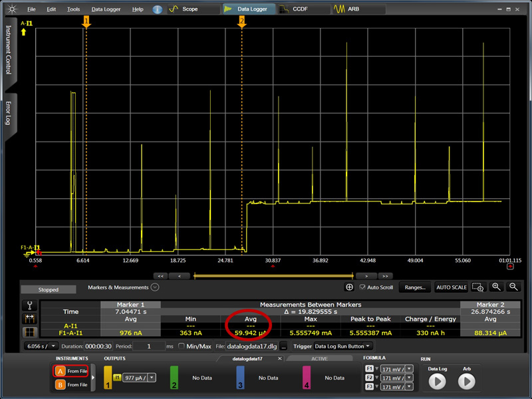Viewport: 532px width, 399px height.
Task: Click the ARB waveform icon
Action: tap(339, 9)
